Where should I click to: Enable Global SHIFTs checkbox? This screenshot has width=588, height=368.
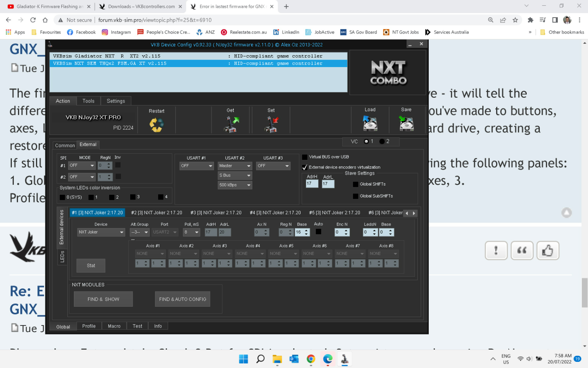pyautogui.click(x=356, y=184)
